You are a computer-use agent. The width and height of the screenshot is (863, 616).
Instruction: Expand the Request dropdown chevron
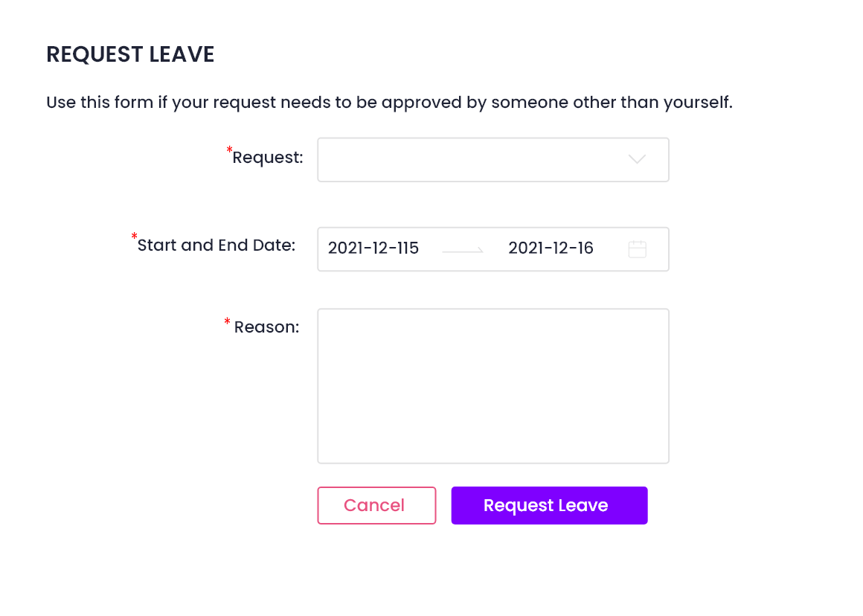[x=637, y=159]
